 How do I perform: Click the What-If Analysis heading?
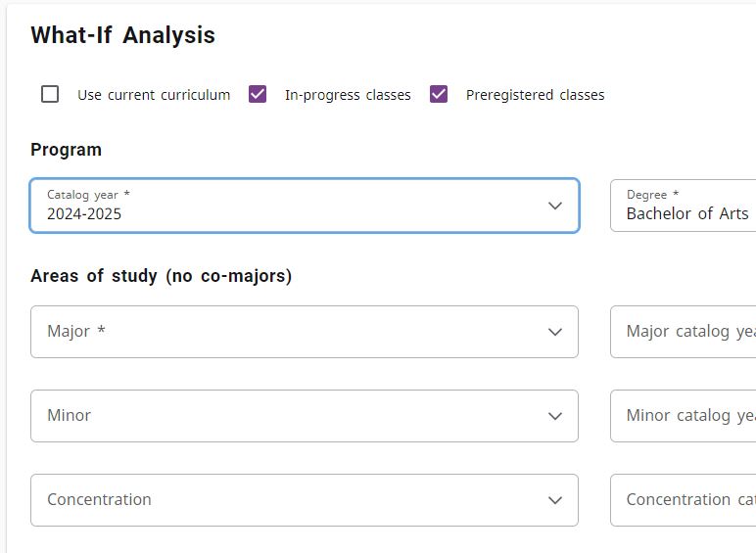(x=122, y=35)
